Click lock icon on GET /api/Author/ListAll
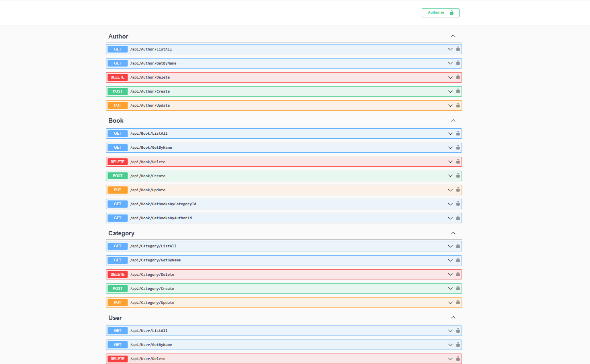 point(458,49)
